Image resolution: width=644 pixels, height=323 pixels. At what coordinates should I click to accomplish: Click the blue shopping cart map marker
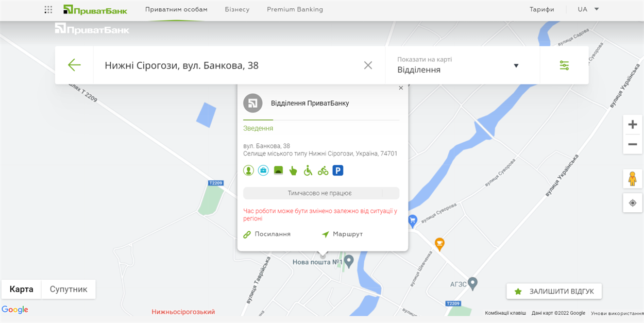pos(412,222)
